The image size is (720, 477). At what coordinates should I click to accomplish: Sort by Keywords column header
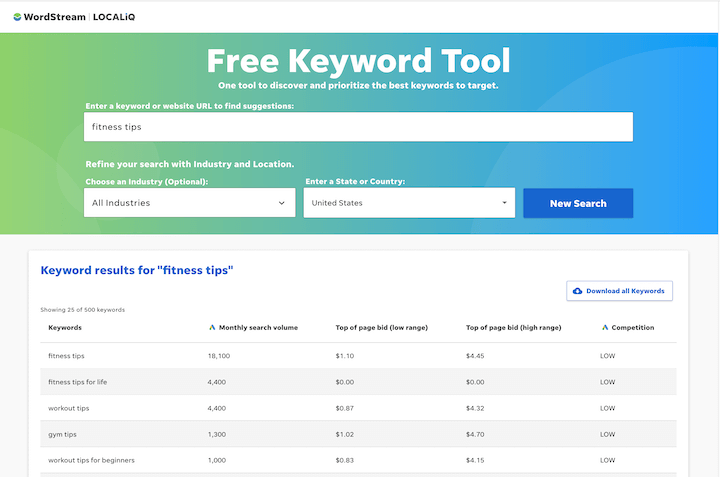65,327
